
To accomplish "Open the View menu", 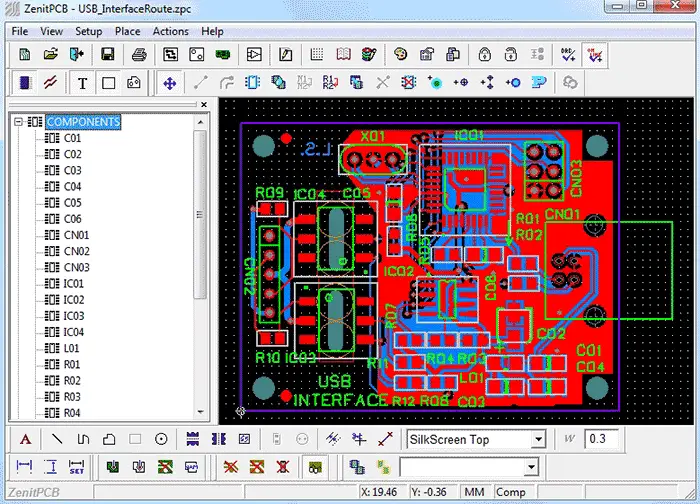I will [51, 31].
